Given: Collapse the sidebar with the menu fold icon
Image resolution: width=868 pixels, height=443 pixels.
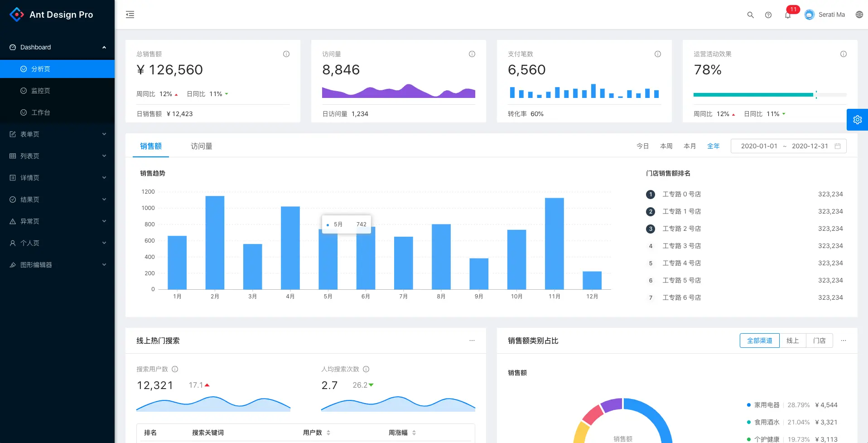Looking at the screenshot, I should click(130, 15).
